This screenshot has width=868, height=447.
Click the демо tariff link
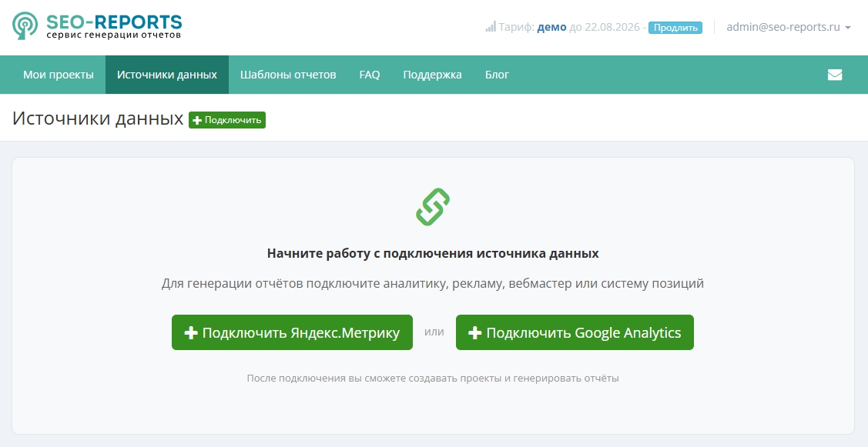[x=551, y=27]
